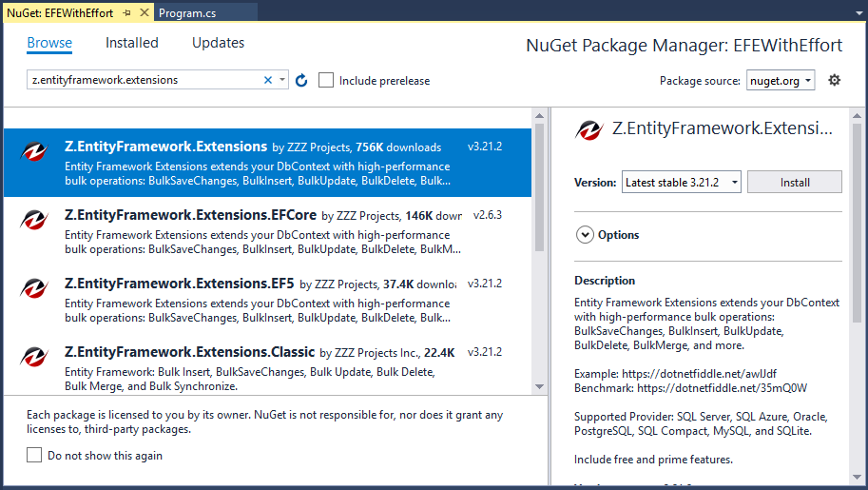Click the Description heading
The width and height of the screenshot is (868, 490).
tap(605, 281)
